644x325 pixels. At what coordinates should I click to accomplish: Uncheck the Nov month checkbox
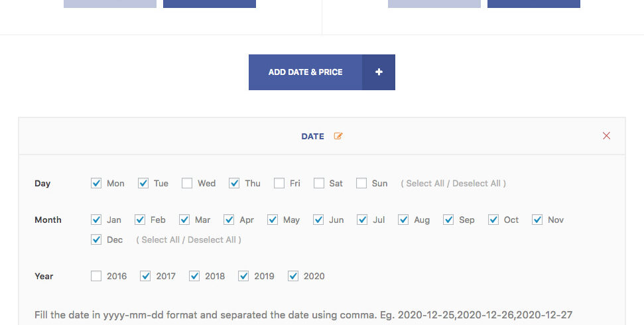tap(537, 220)
